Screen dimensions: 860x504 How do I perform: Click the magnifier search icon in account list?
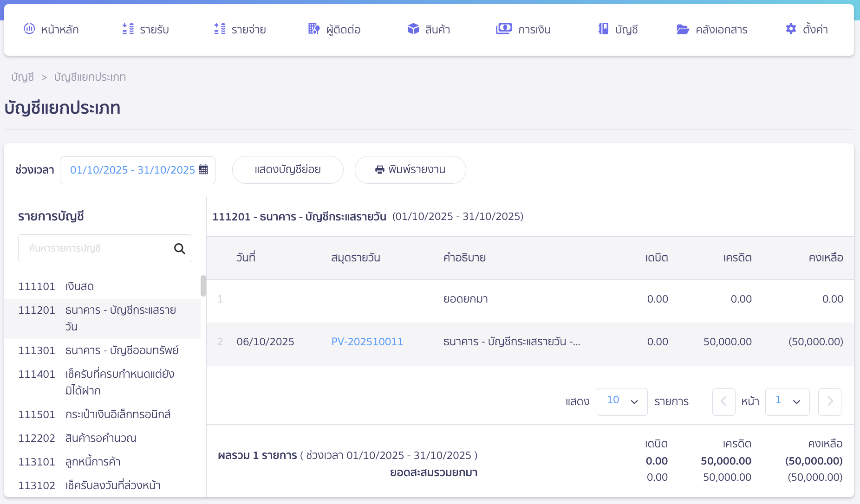pyautogui.click(x=180, y=249)
